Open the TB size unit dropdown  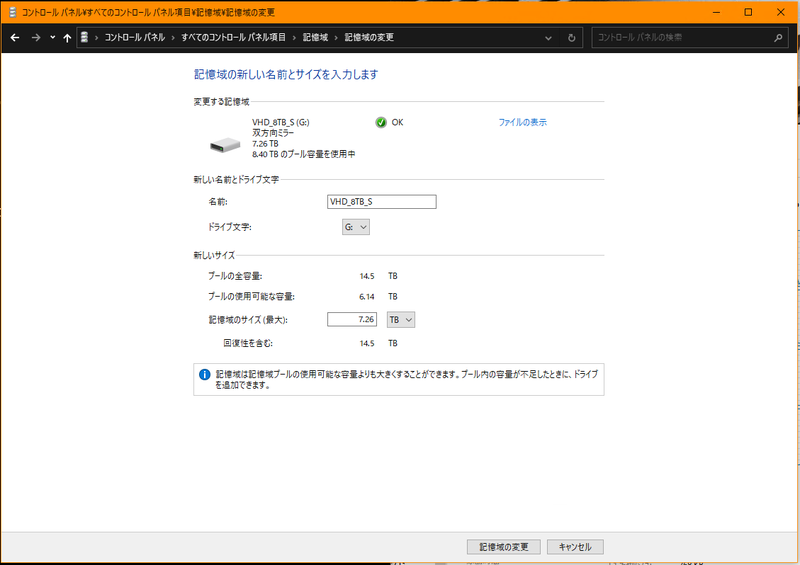[x=400, y=319]
